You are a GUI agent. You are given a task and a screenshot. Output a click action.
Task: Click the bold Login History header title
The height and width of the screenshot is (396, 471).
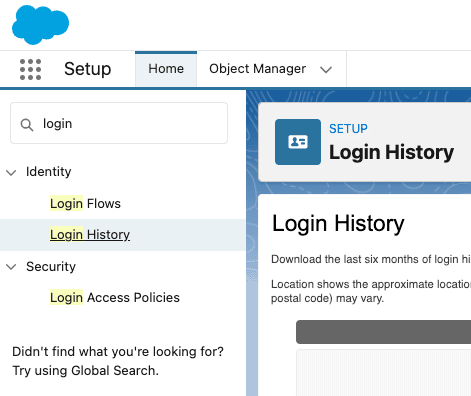(391, 152)
